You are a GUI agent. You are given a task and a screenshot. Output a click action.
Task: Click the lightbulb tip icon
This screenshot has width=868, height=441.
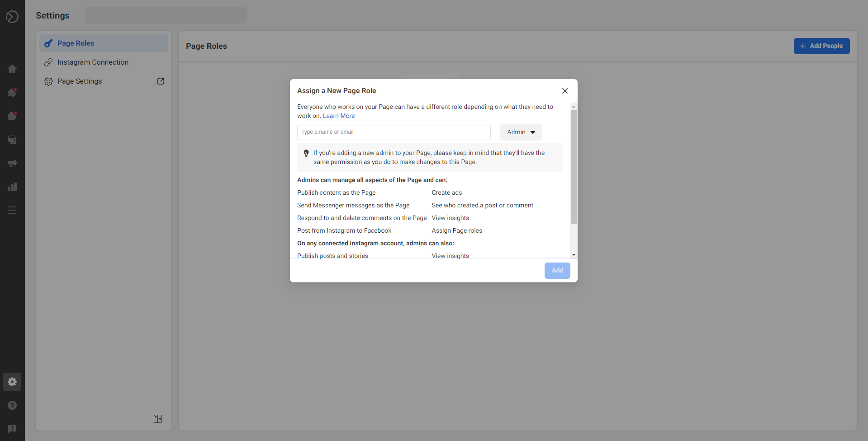pos(306,153)
